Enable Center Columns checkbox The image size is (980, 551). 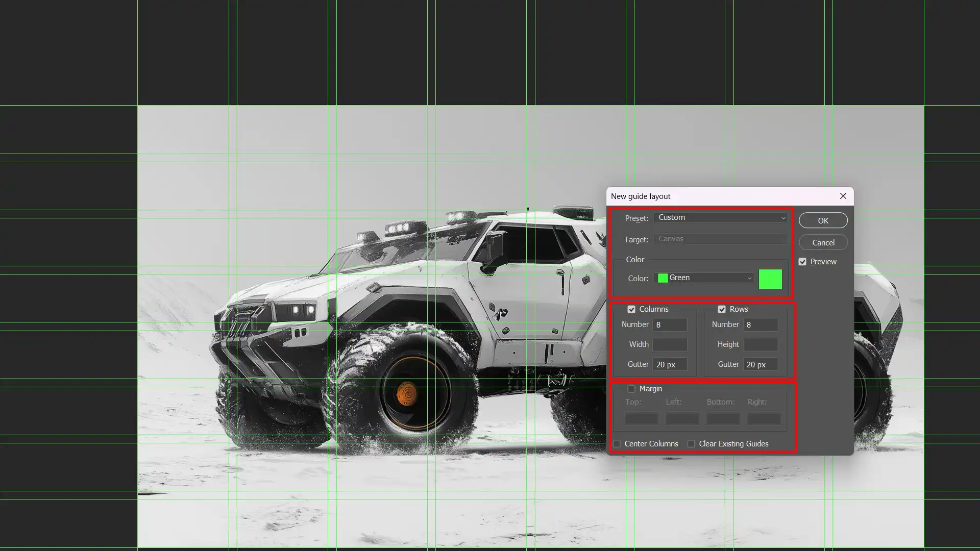pos(617,444)
